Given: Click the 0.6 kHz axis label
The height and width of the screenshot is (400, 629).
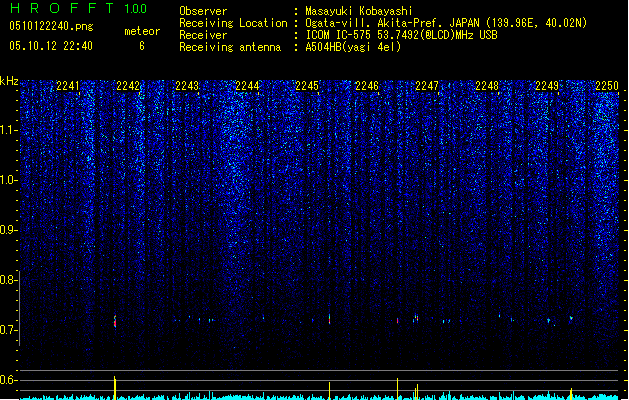Looking at the screenshot, I should click(x=8, y=380).
